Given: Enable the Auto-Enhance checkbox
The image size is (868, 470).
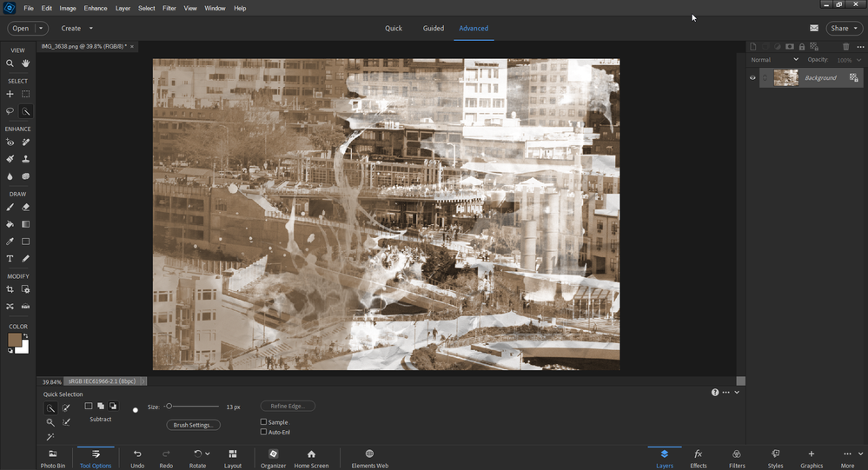Looking at the screenshot, I should 263,432.
